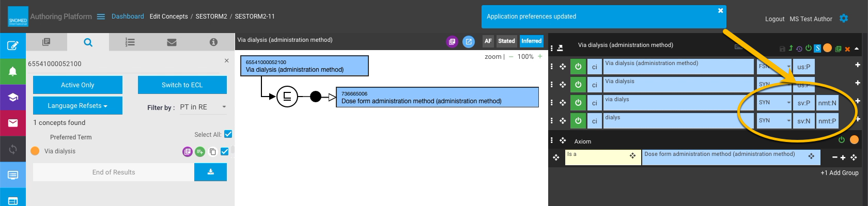Click the edit pencil sidebar icon
The image size is (868, 206).
(13, 46)
